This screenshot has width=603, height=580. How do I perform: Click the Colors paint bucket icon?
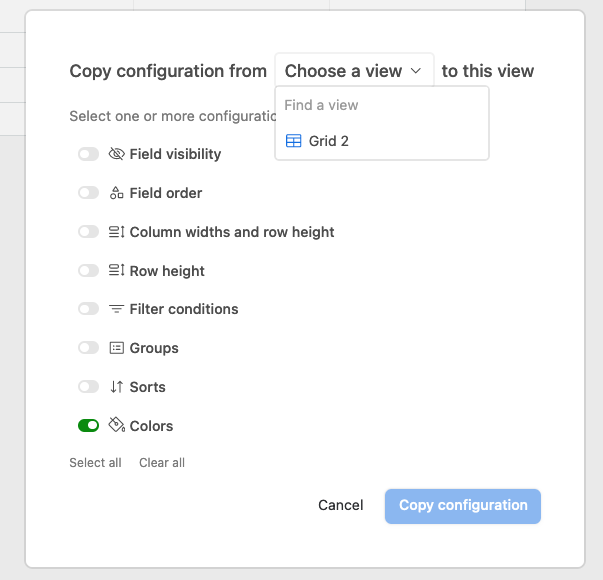pyautogui.click(x=117, y=425)
